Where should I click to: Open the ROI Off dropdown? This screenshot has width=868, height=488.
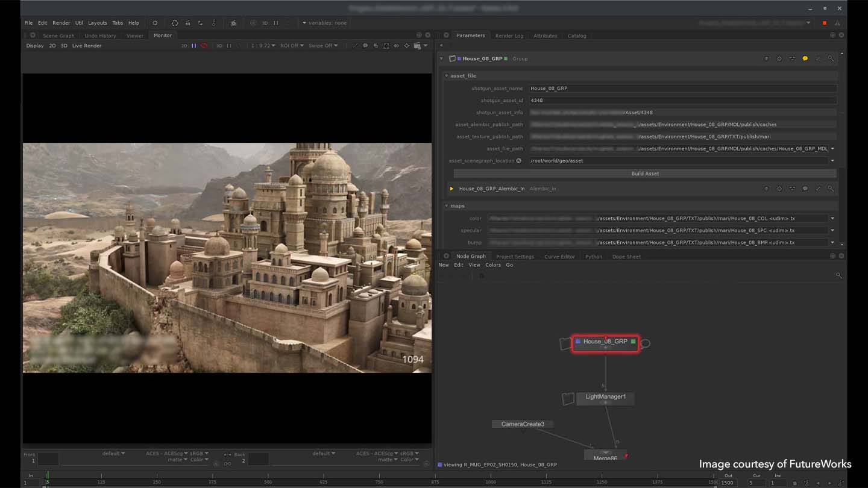(292, 46)
